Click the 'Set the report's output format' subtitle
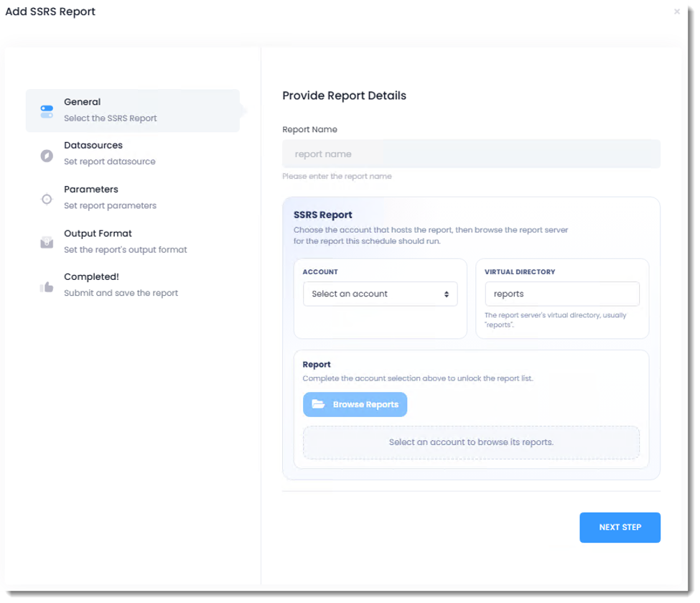This screenshot has width=700, height=603. tap(126, 250)
